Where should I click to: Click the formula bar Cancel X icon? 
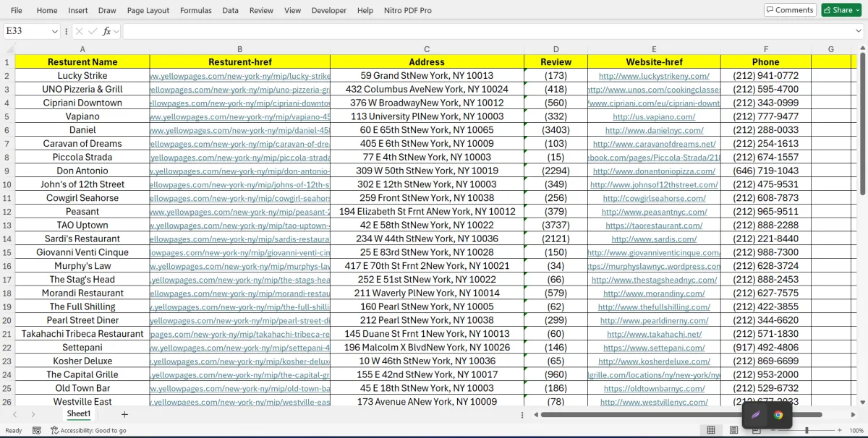click(x=80, y=31)
